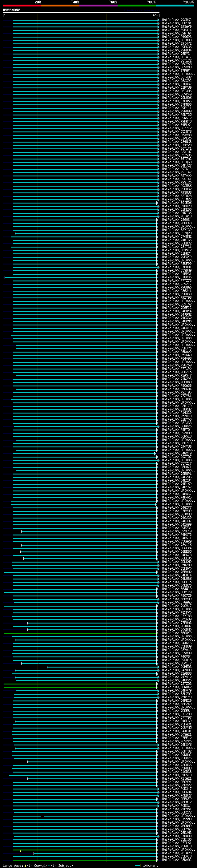Select label UniRef100_B6KKK5
Screen dimensions: 197x868
tap(177, 426)
